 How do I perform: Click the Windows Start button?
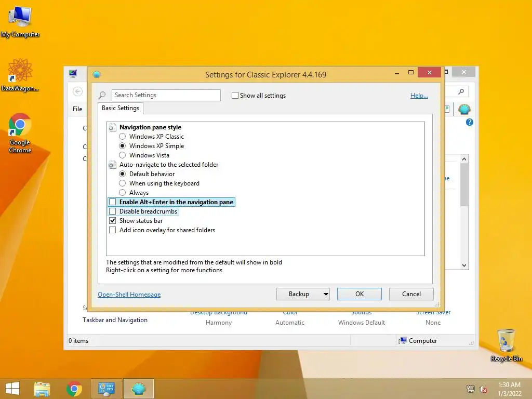12,389
